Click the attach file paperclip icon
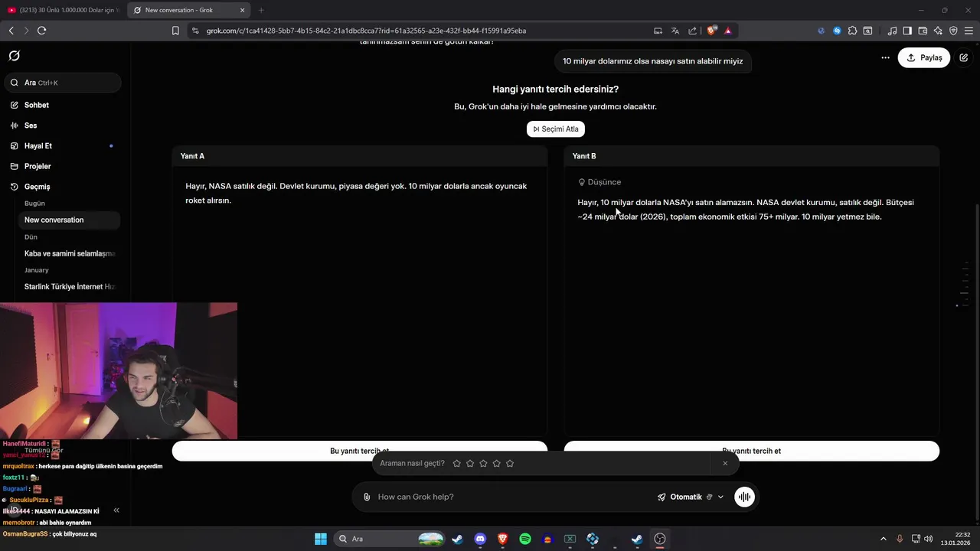This screenshot has height=551, width=980. [367, 497]
